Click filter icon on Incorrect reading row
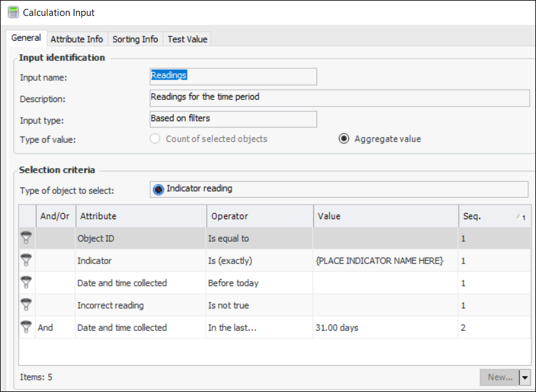This screenshot has height=392, width=536. pos(26,305)
